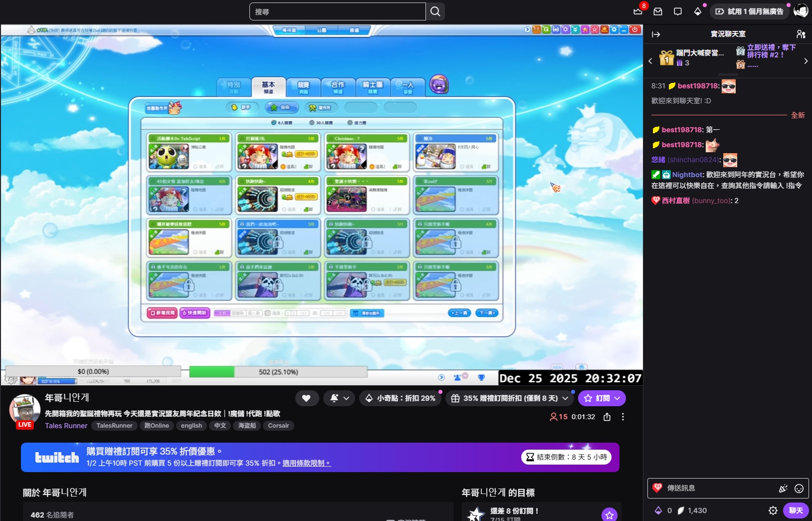Click the Bits diamond icon in top bar

click(x=697, y=11)
